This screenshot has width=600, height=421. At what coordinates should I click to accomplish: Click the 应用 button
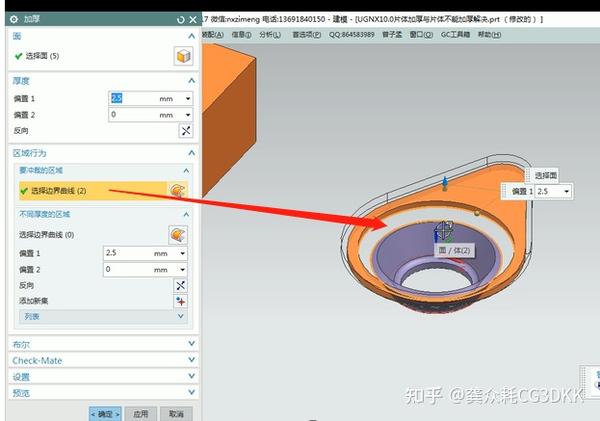(x=140, y=414)
